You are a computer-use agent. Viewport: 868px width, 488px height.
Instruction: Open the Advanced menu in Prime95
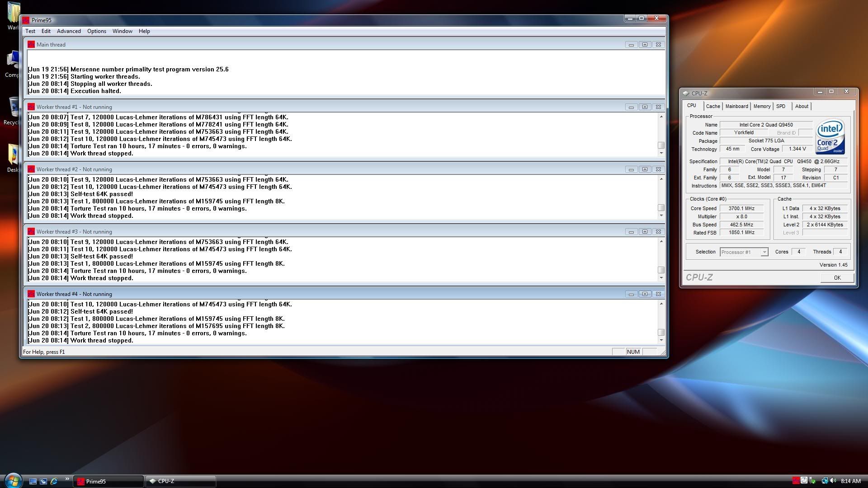tap(69, 31)
